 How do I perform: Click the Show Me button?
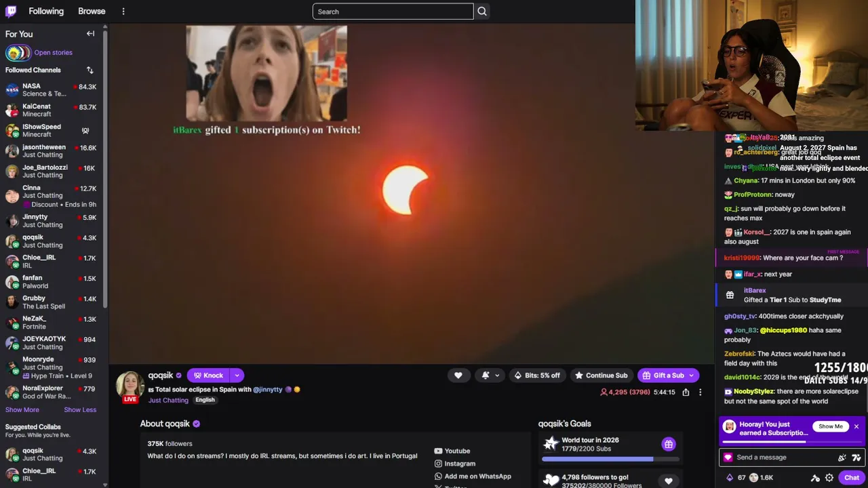pyautogui.click(x=830, y=426)
